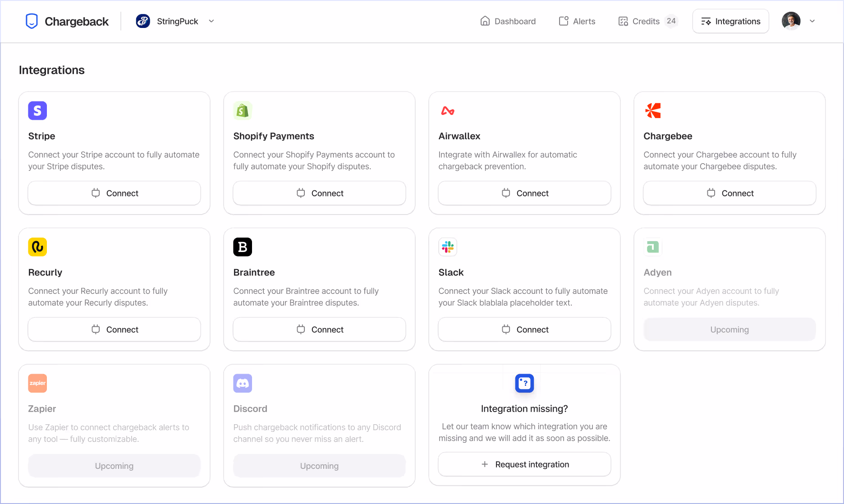Viewport: 844px width, 504px height.
Task: Click the Braintree logo icon
Action: (x=243, y=247)
